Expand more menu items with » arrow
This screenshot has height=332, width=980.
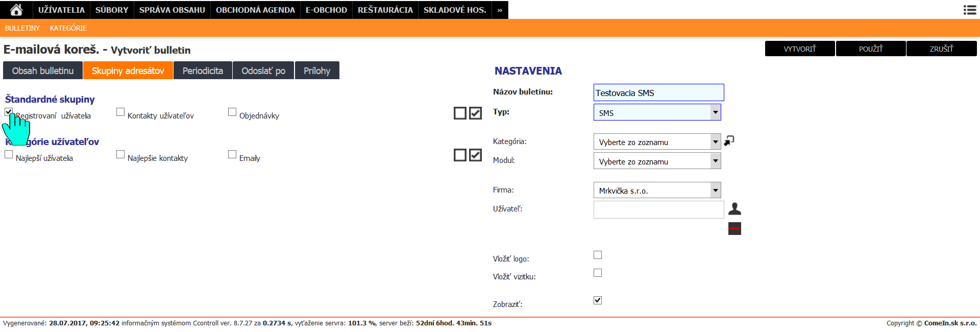(x=500, y=10)
